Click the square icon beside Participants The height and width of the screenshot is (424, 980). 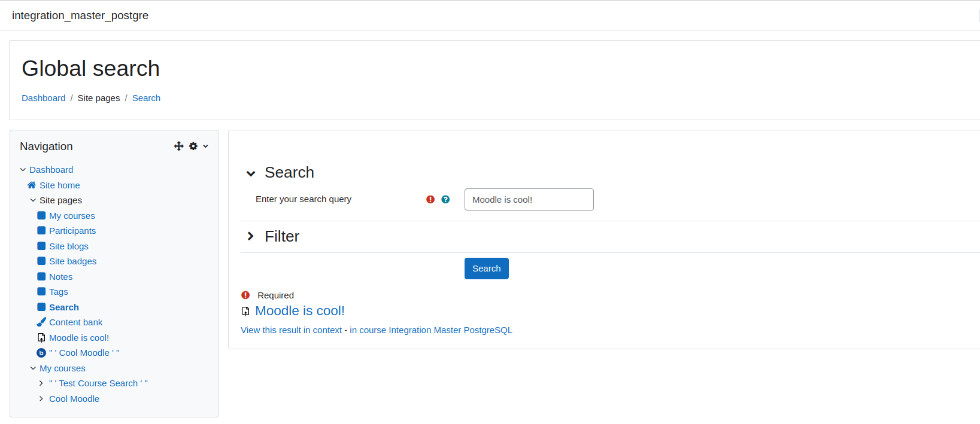point(41,230)
